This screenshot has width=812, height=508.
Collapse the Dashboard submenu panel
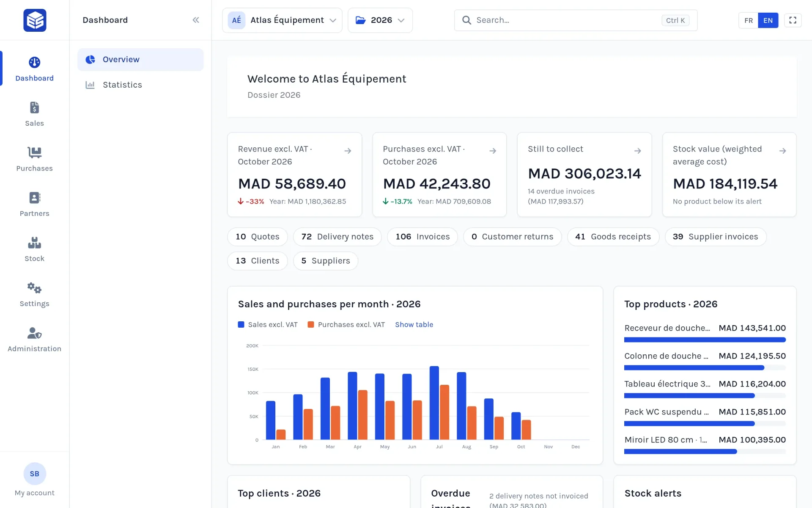(196, 20)
